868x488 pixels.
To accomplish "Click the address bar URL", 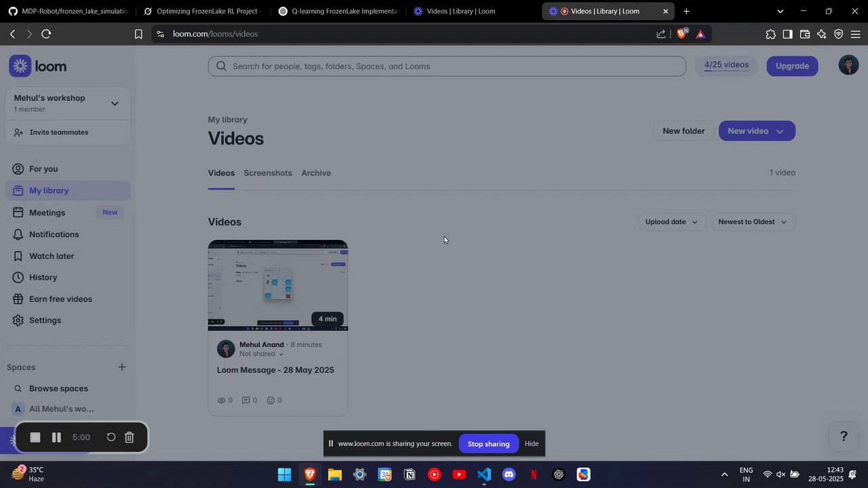I will pos(215,34).
